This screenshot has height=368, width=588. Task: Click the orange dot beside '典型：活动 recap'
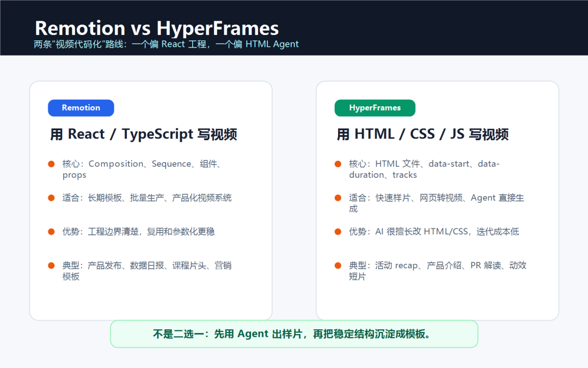[338, 266]
